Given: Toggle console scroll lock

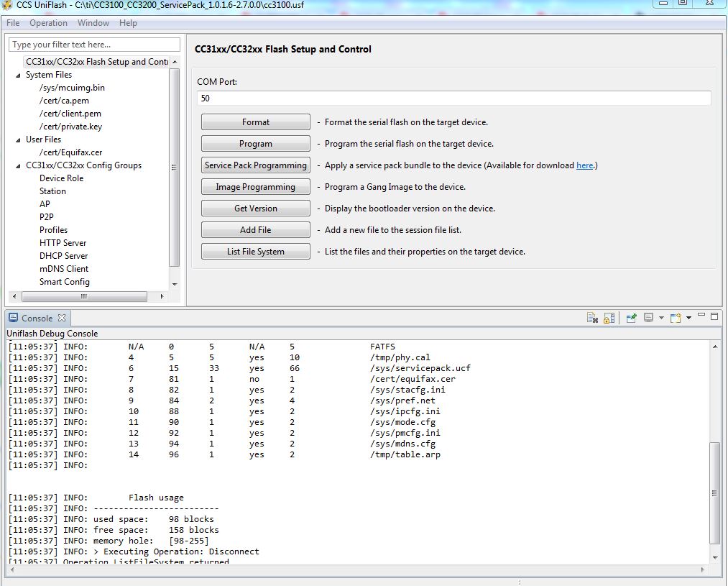Looking at the screenshot, I should pos(609,318).
